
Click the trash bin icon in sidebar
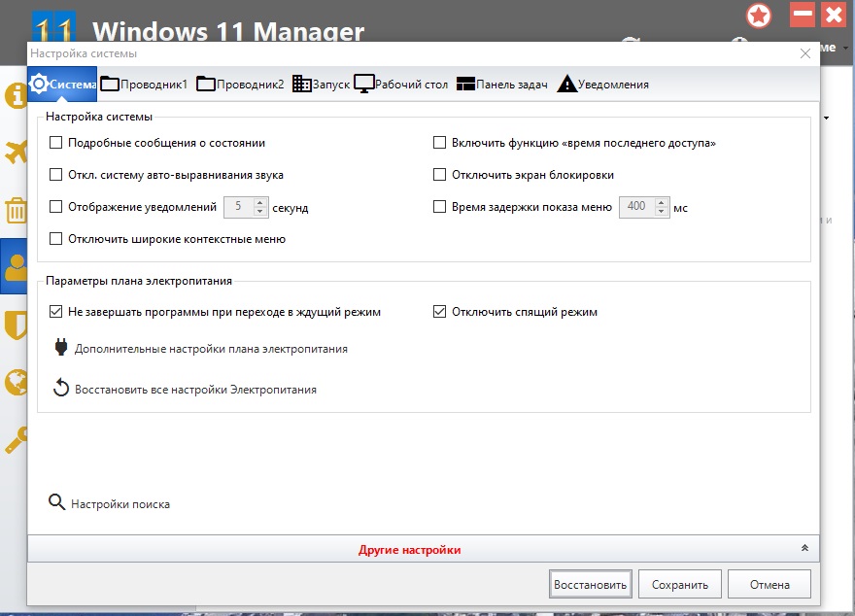coord(15,210)
